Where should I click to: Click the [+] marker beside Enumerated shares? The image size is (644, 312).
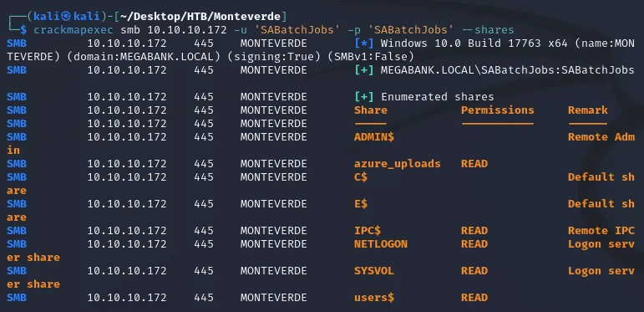(x=364, y=97)
